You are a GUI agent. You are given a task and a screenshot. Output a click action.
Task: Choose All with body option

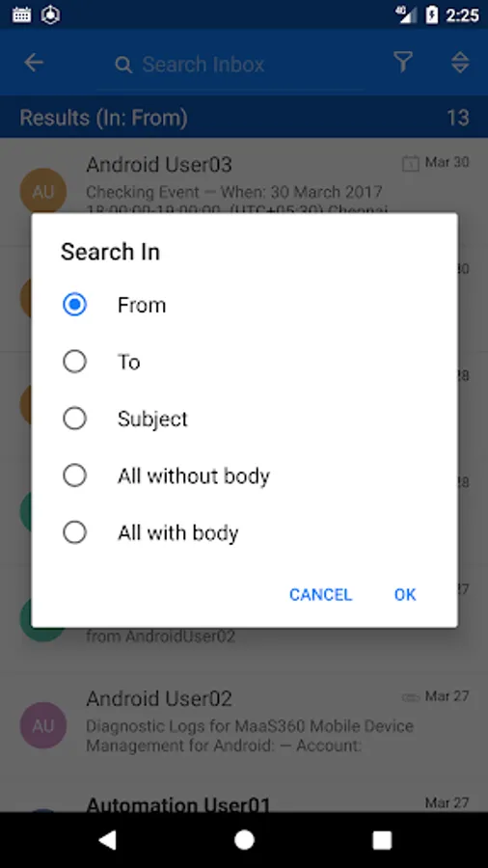[74, 532]
